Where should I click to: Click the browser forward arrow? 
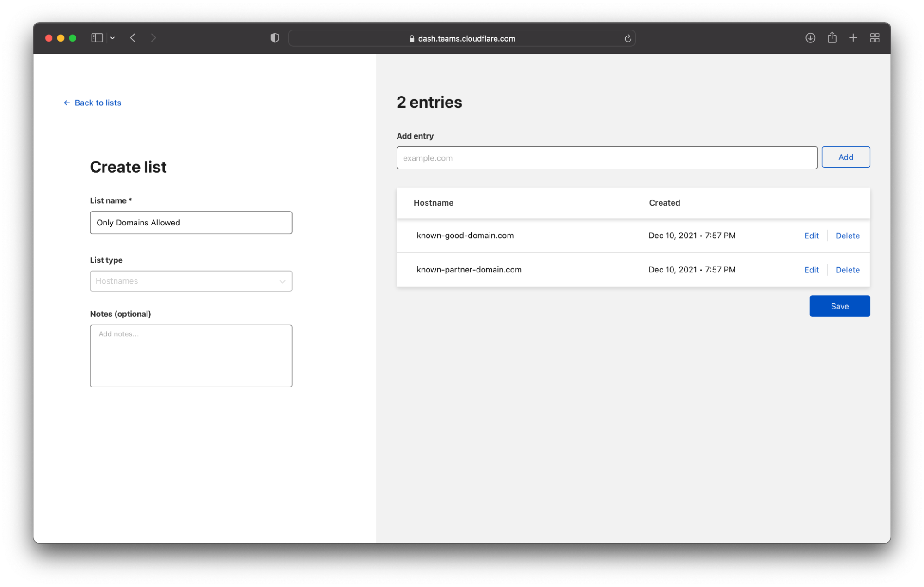(x=153, y=38)
